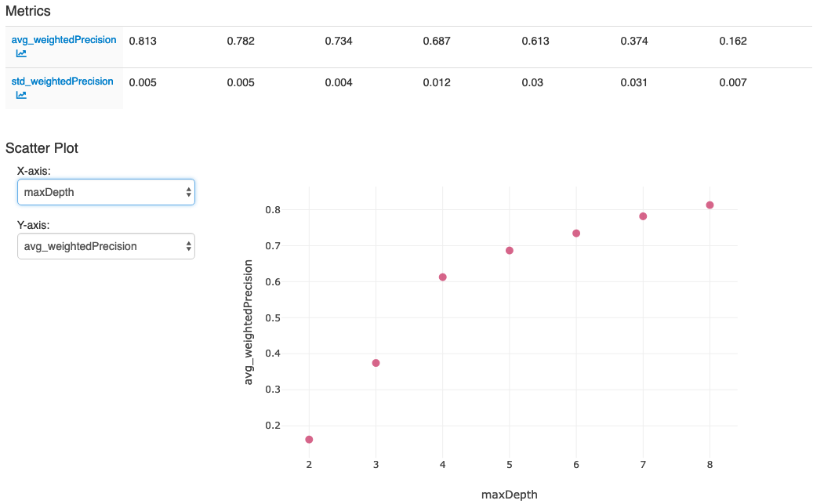Click the rotated avg_weightedPrecision y-axis title
The height and width of the screenshot is (504, 813).
(x=249, y=323)
